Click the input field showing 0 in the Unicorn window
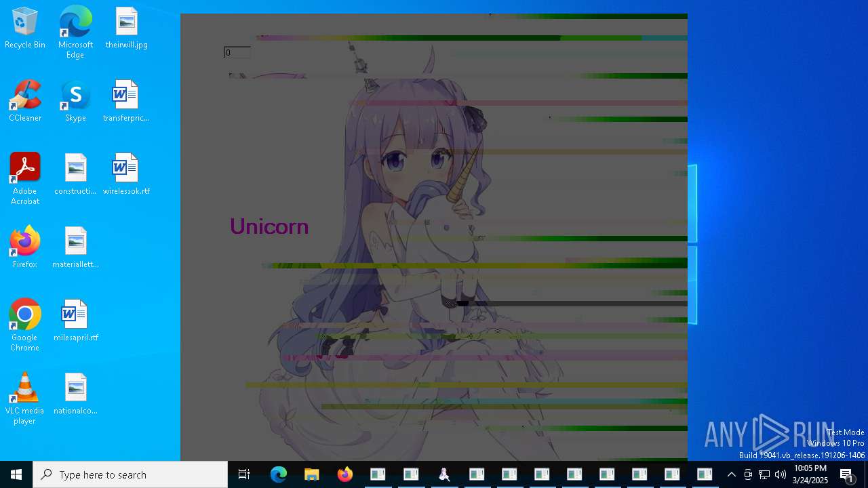The width and height of the screenshot is (868, 488). point(237,52)
